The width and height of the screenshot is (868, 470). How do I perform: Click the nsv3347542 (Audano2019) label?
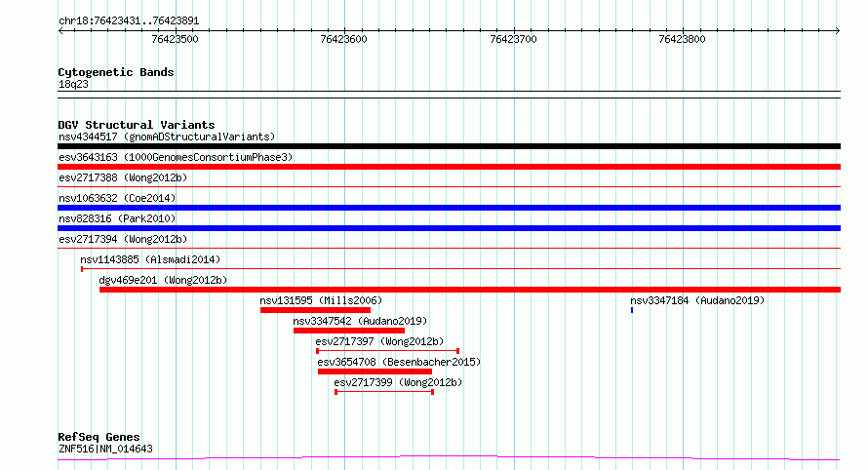tap(361, 321)
